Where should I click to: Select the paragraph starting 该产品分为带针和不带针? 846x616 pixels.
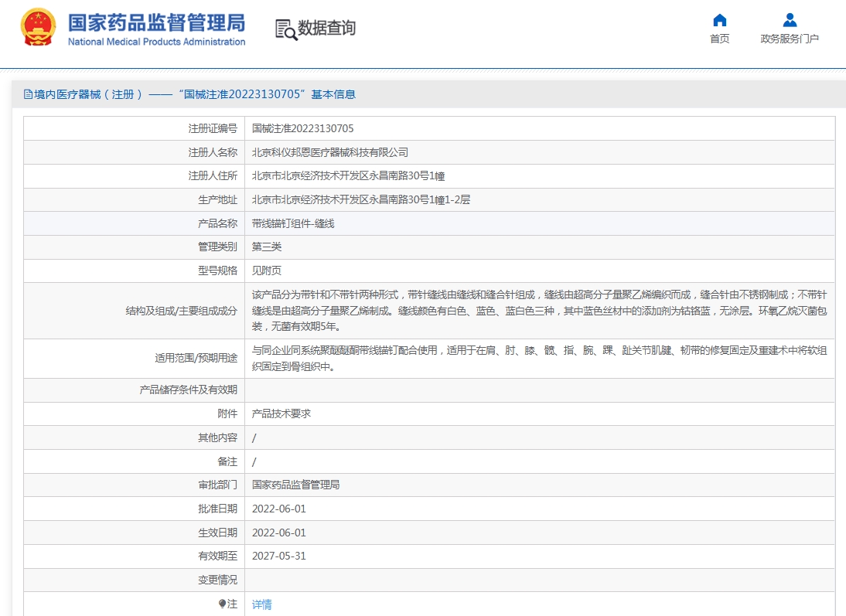click(539, 311)
